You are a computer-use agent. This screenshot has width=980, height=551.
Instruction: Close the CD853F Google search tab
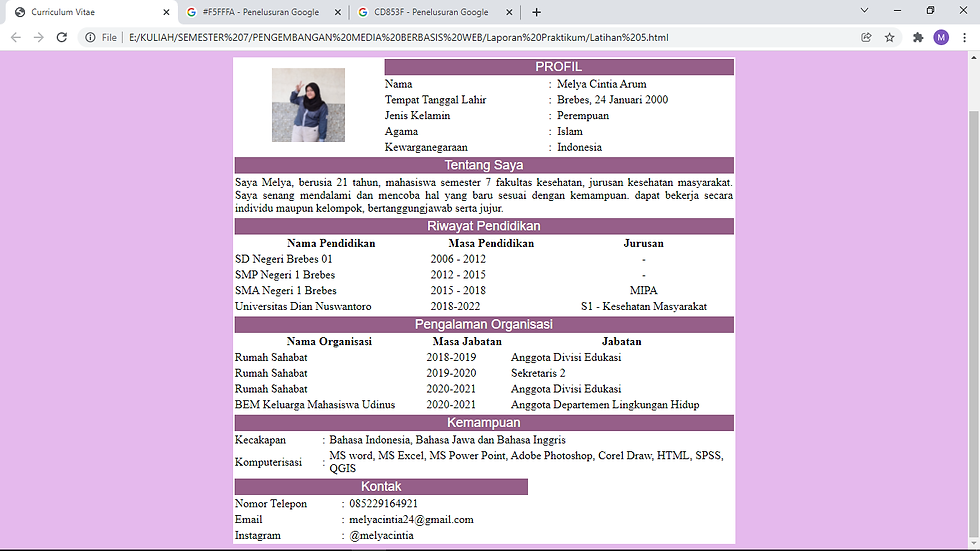509,12
